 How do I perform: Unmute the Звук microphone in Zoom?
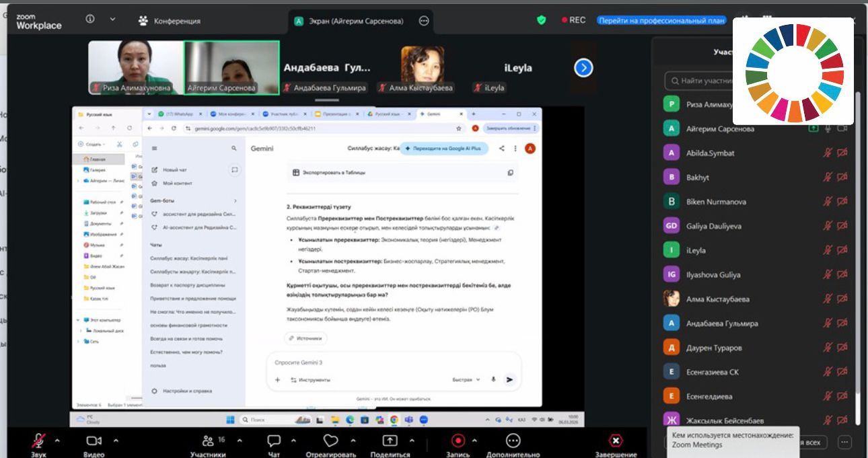pyautogui.click(x=36, y=440)
